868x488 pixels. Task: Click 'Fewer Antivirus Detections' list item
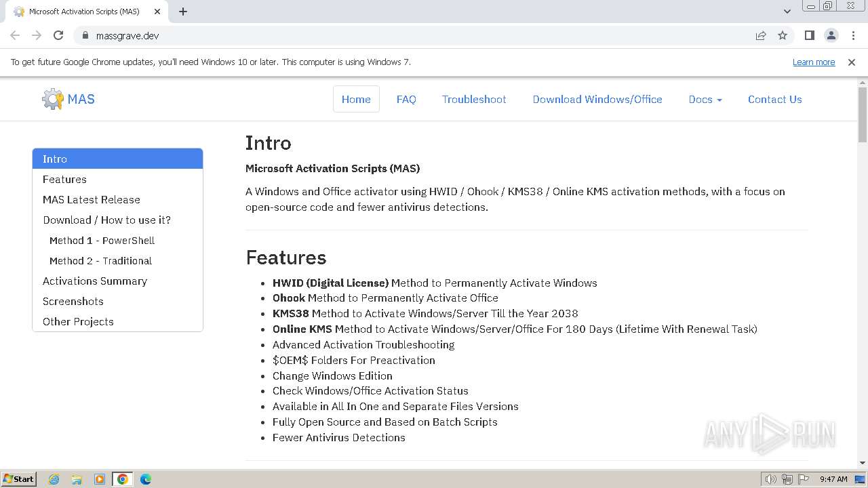coord(339,437)
